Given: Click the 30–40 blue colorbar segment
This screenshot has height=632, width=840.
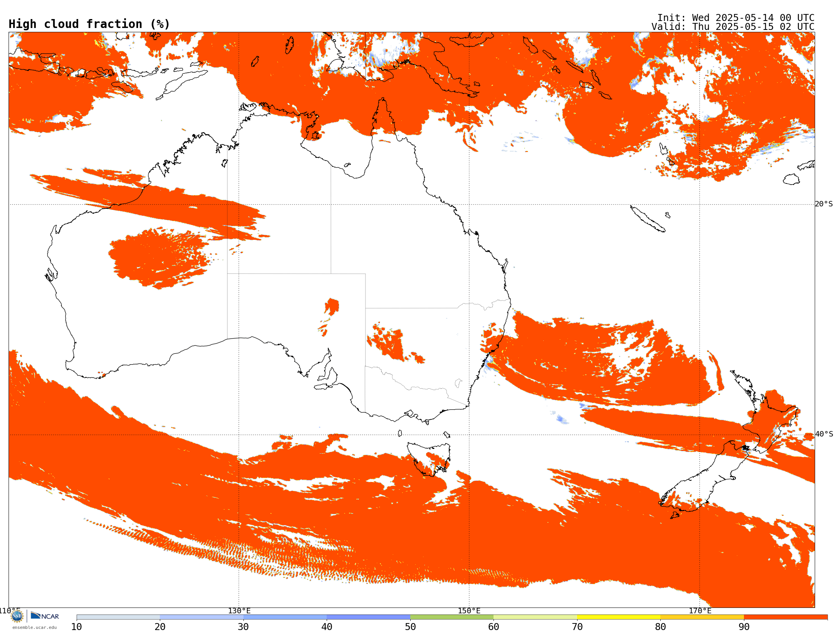Looking at the screenshot, I should click(x=285, y=617).
